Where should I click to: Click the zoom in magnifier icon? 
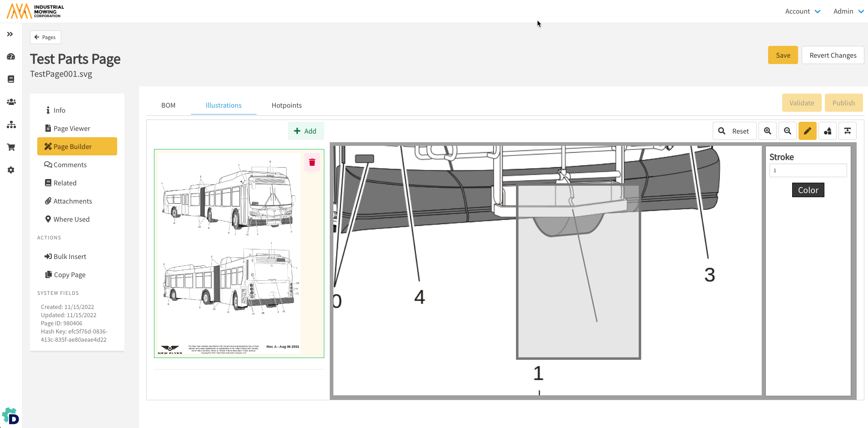point(767,131)
